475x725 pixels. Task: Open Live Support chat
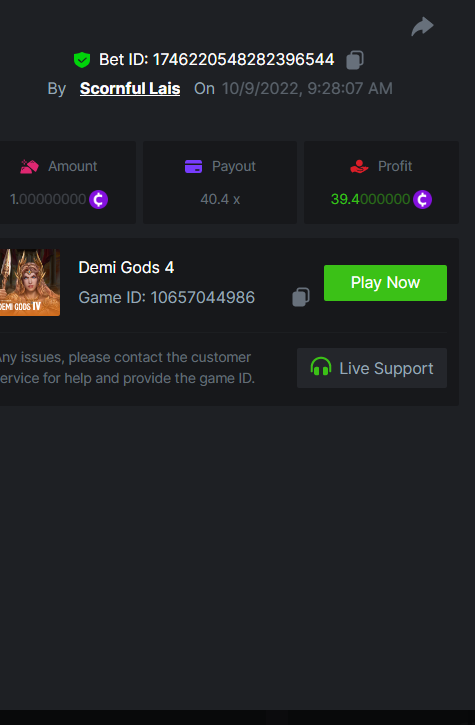372,368
